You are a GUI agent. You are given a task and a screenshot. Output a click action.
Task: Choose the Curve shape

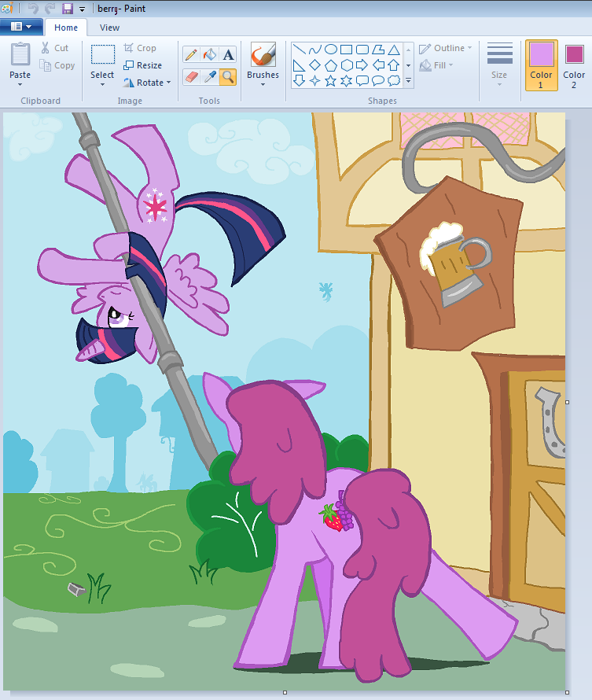pos(315,50)
